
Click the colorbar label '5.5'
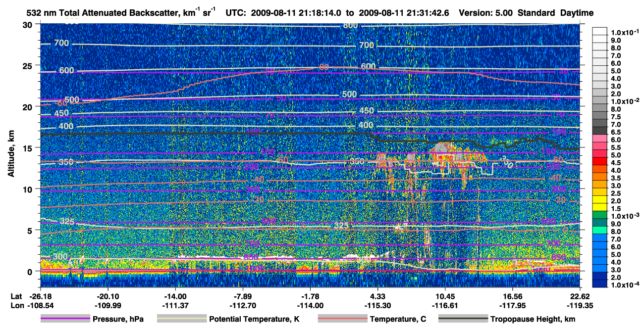616,147
